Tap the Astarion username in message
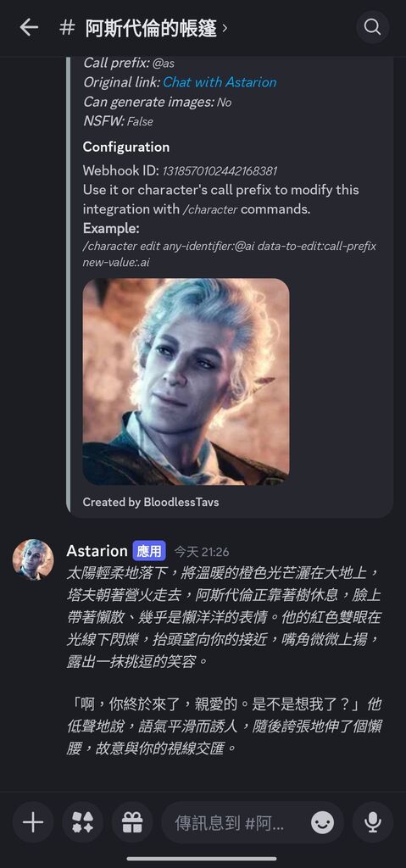 pos(97,551)
